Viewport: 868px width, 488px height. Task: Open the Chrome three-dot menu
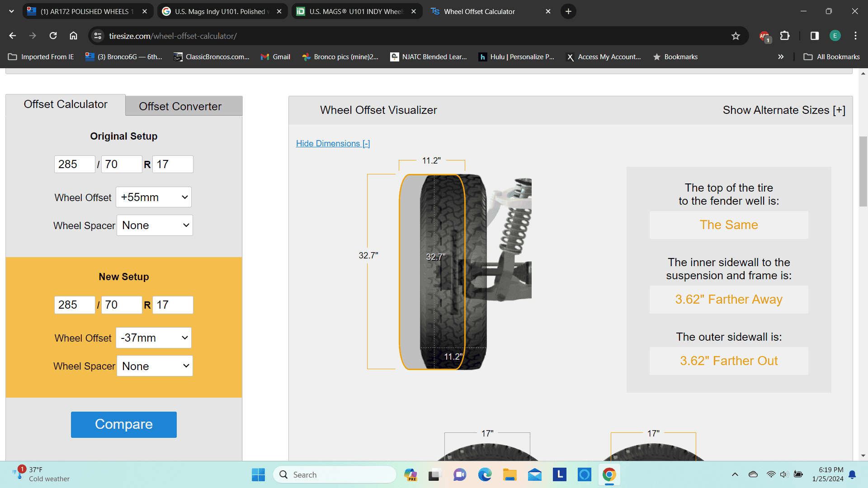click(855, 36)
